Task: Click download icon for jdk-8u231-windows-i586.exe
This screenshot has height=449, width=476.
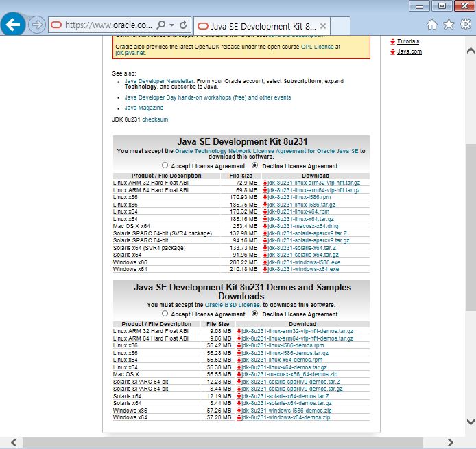Action: click(265, 262)
